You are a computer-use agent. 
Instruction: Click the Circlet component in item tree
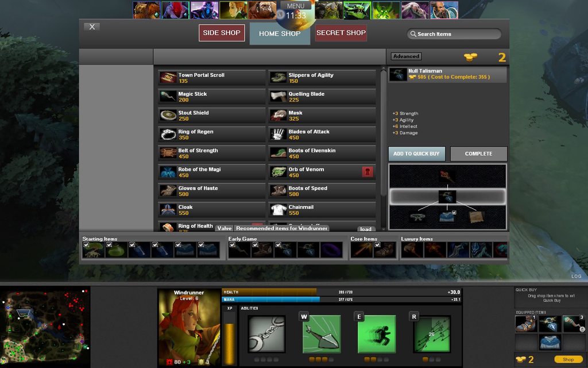pyautogui.click(x=417, y=217)
